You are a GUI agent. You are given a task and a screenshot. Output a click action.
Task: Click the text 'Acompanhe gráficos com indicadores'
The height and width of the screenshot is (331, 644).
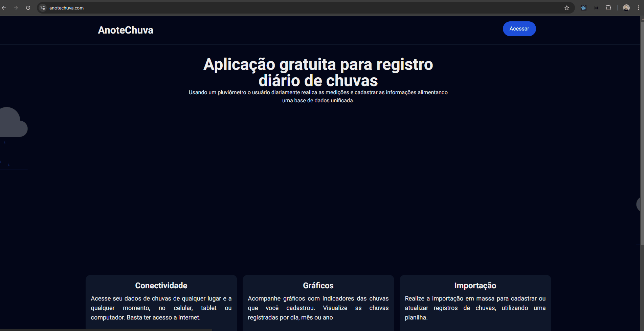[301, 298]
